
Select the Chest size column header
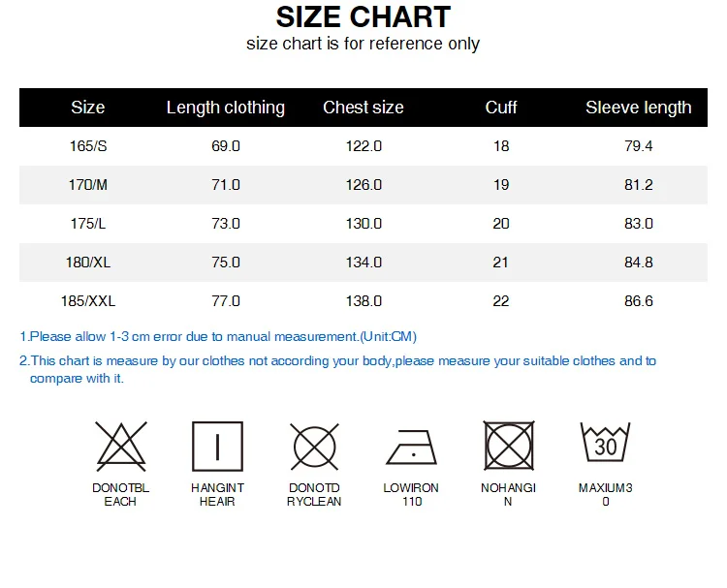coord(363,108)
